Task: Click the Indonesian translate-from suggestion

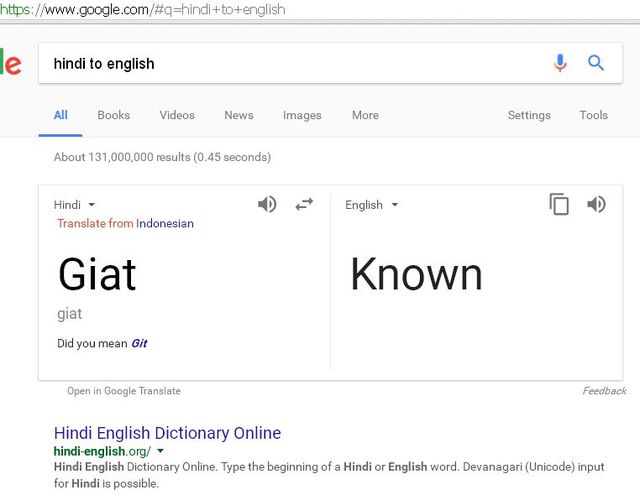Action: 165,223
